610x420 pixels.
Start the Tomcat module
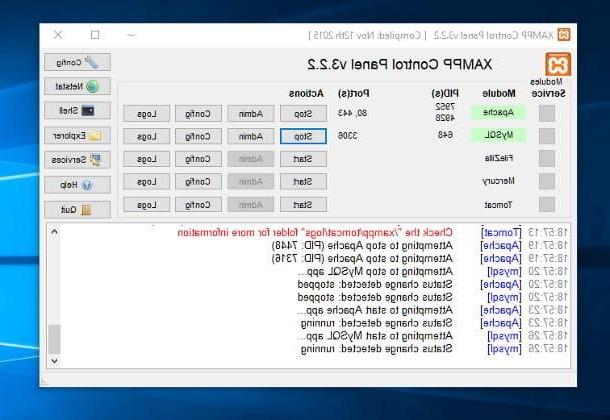[x=303, y=205]
